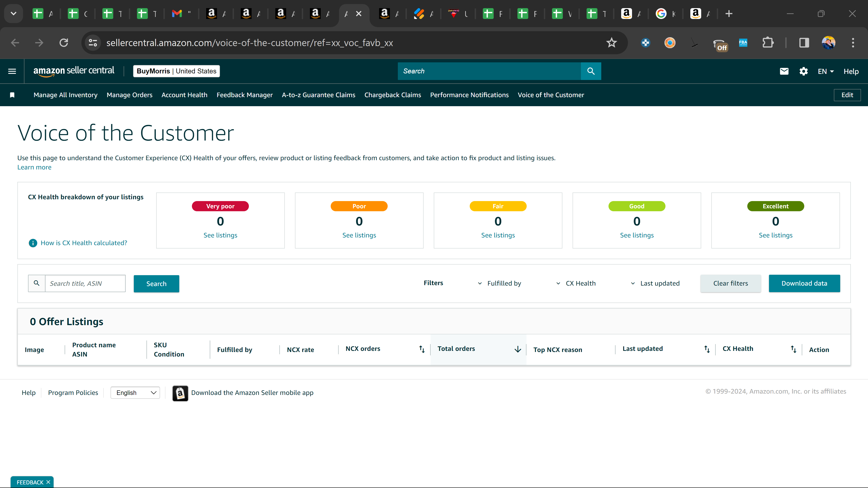Viewport: 868px width, 488px height.
Task: Sort by NCX orders column arrows
Action: pyautogui.click(x=422, y=349)
